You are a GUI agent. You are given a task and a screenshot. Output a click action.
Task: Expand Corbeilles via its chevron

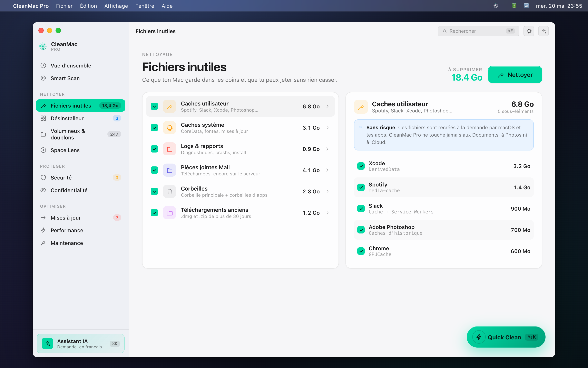[327, 191]
